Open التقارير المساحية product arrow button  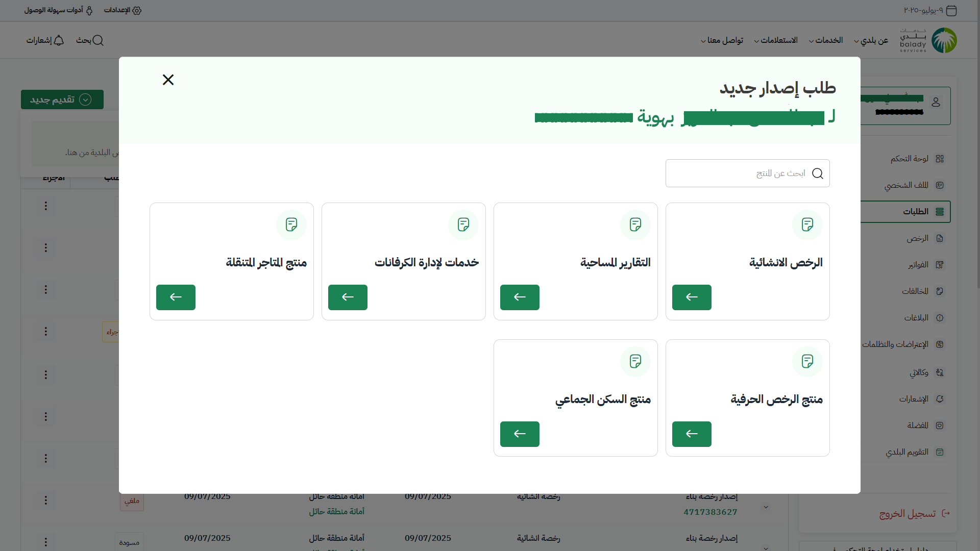tap(520, 297)
